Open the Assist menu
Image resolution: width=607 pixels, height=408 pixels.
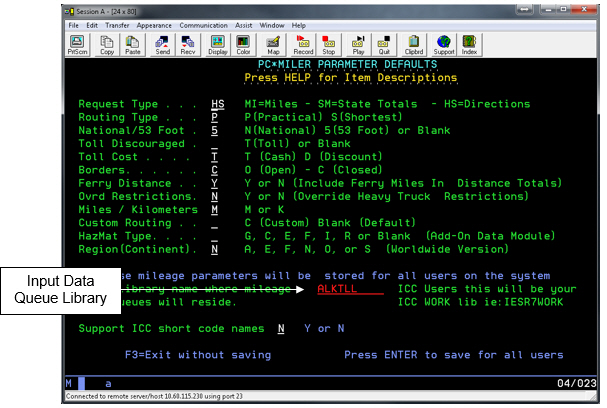tap(243, 25)
